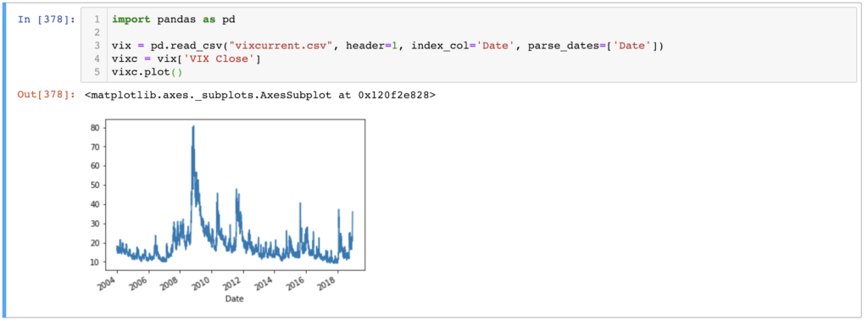Click the vixc.plot() code line

(x=147, y=73)
